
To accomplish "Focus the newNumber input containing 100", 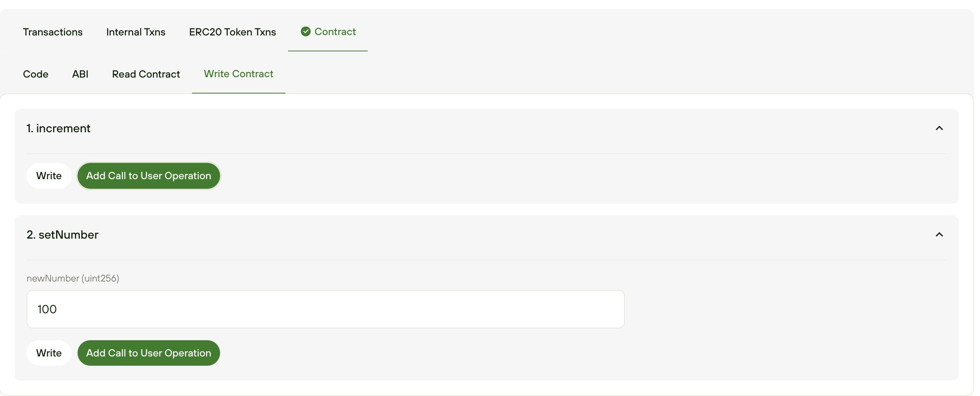I will click(x=325, y=309).
